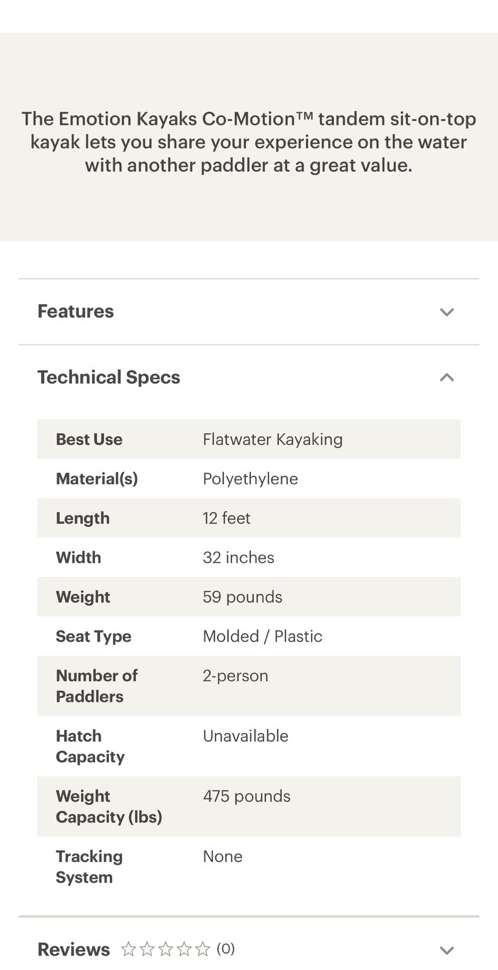Select the third review star
The width and height of the screenshot is (498, 970).
click(165, 949)
